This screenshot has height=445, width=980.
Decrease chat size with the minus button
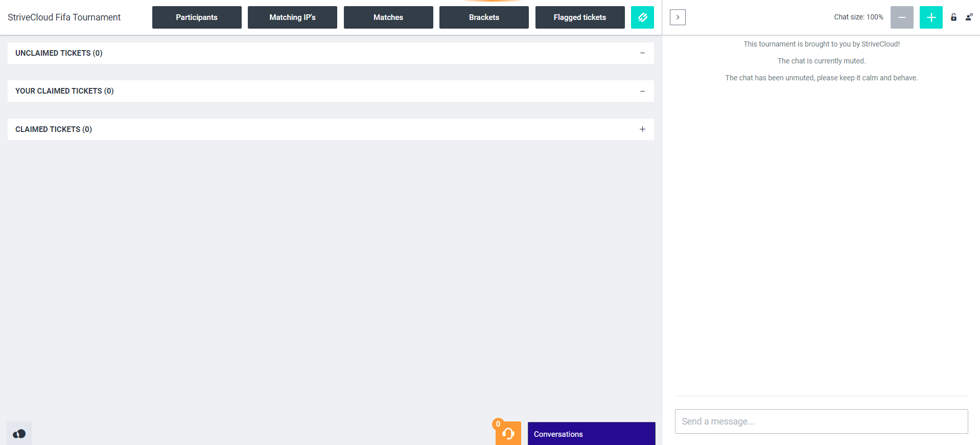(x=902, y=17)
